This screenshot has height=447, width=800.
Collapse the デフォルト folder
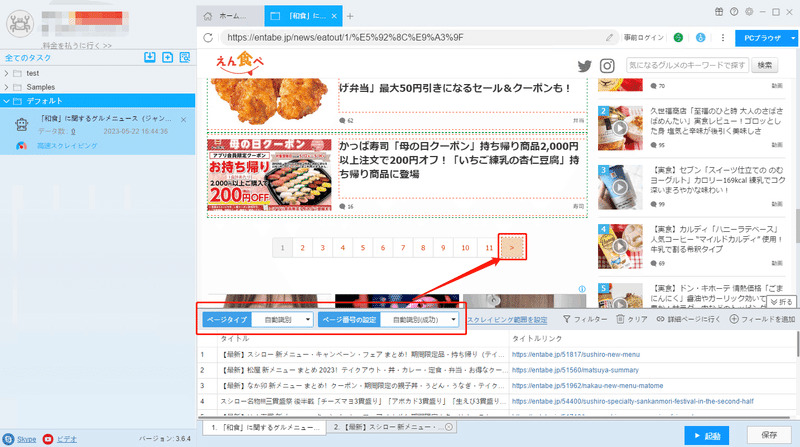[x=7, y=101]
